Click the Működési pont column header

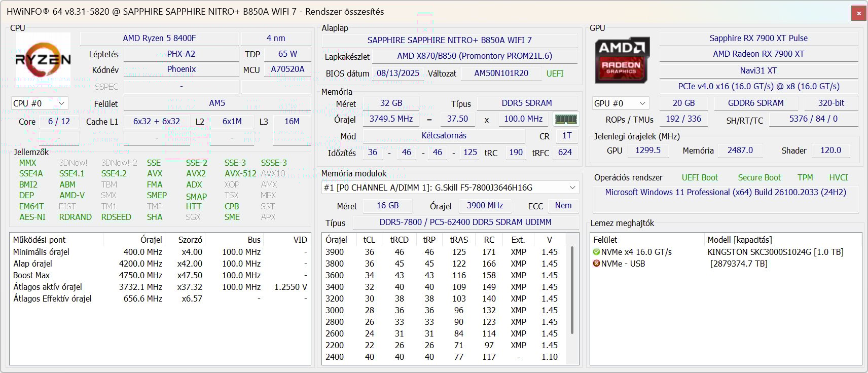(x=40, y=240)
